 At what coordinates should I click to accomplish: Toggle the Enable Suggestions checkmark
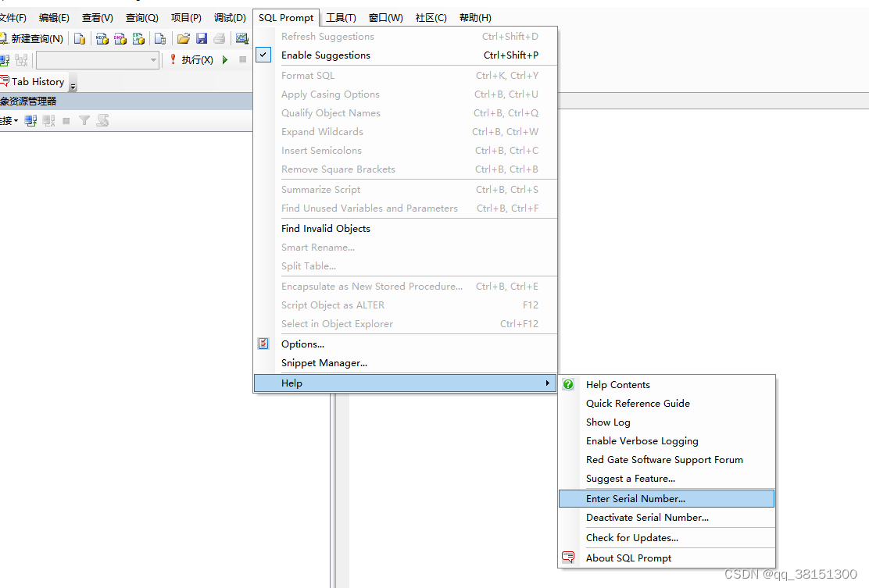coord(263,55)
